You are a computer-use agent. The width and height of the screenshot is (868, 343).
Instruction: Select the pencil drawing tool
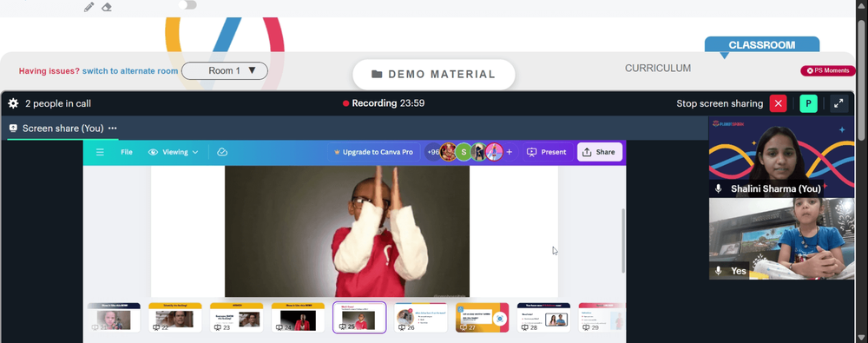pyautogui.click(x=89, y=7)
